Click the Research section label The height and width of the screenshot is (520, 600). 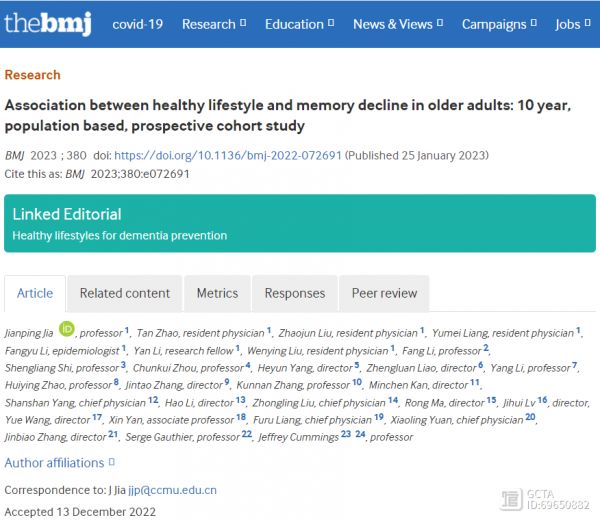(x=33, y=75)
